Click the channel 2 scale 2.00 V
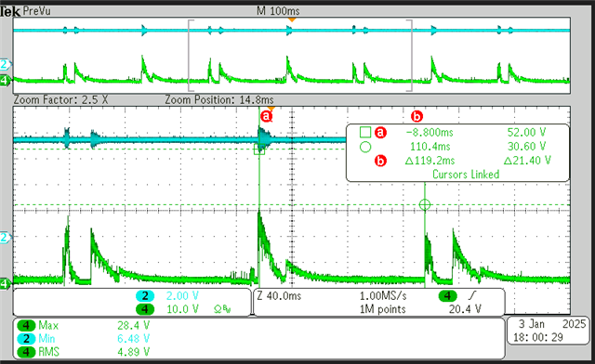Image resolution: width=595 pixels, height=364 pixels. [x=182, y=295]
